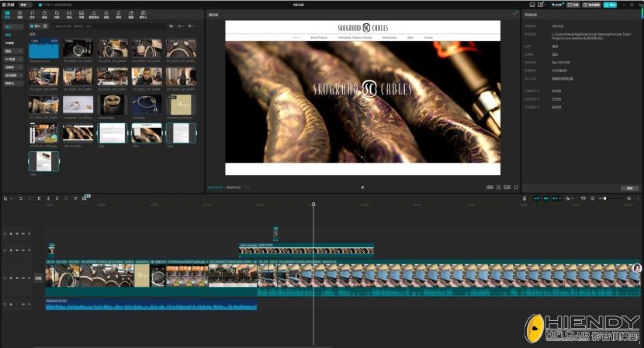Image resolution: width=644 pixels, height=348 pixels.
Task: Lock the main video track
Action: click(x=11, y=277)
